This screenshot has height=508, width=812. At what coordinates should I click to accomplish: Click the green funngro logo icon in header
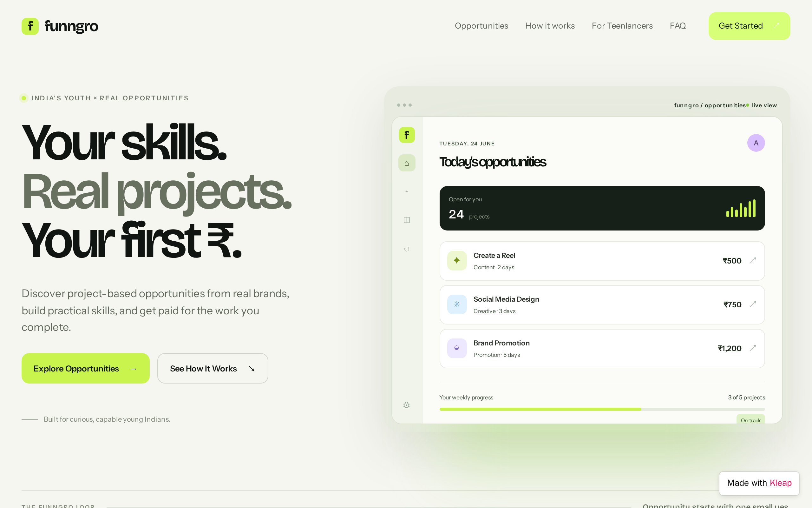[x=30, y=26]
